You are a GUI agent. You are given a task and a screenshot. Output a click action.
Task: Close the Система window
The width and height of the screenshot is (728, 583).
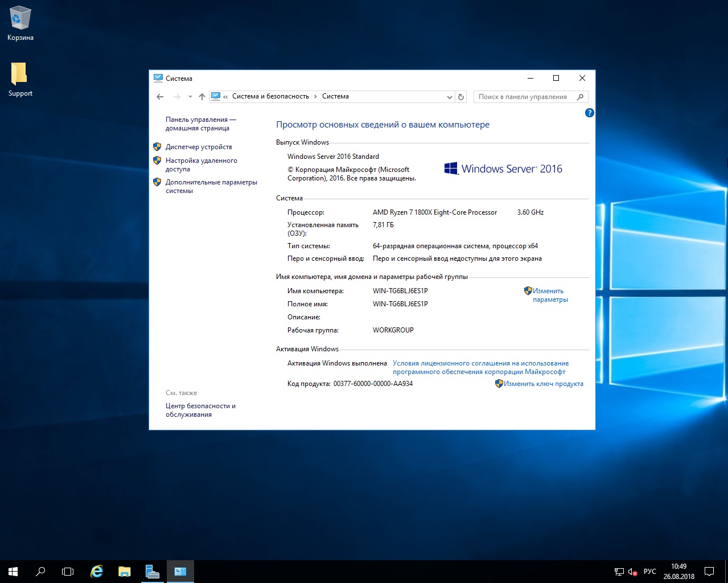[582, 78]
